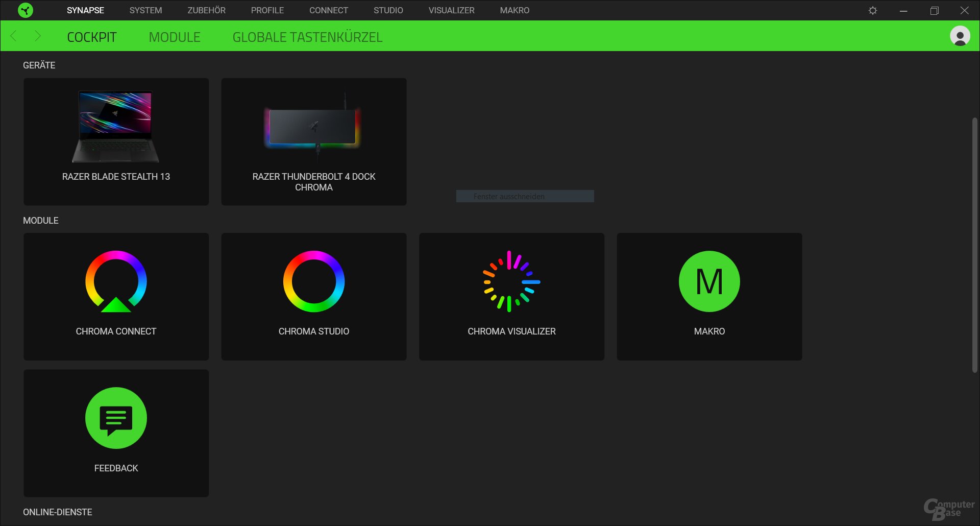Viewport: 980px width, 526px height.
Task: Click the FEEDBACK card label
Action: (x=116, y=468)
